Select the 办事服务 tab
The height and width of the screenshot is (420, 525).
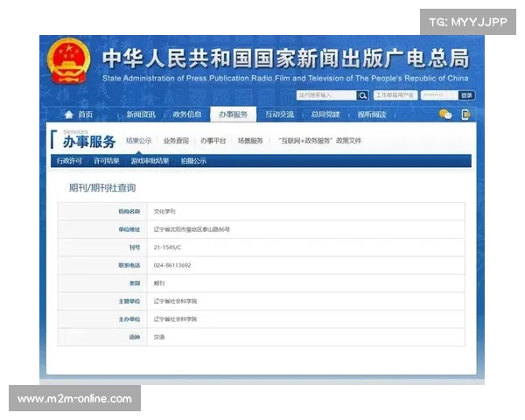(233, 115)
